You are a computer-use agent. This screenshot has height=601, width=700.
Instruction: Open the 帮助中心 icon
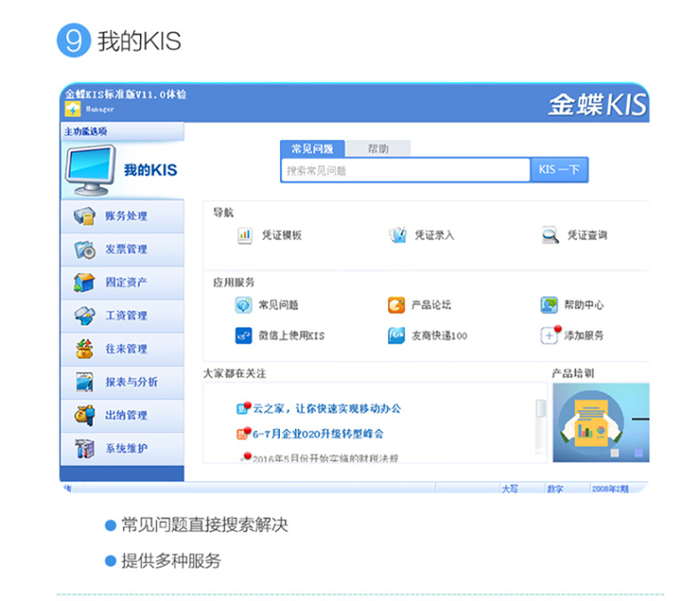pos(549,306)
